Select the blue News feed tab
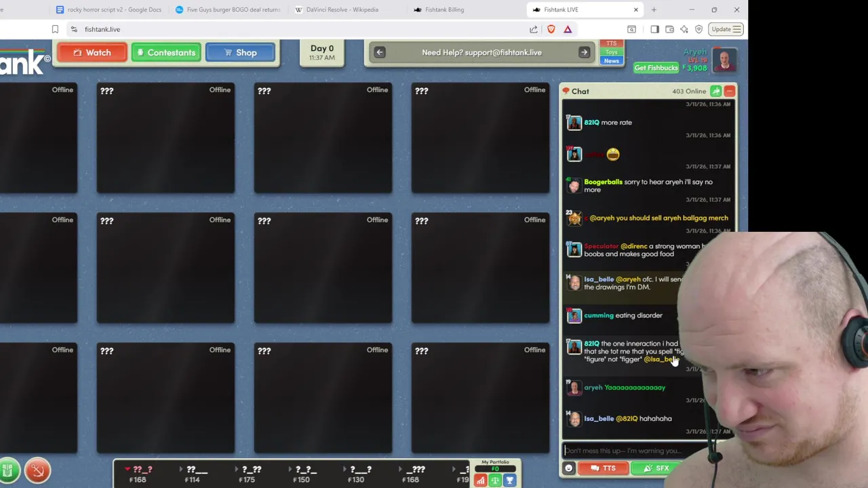Viewport: 868px width, 488px height. [612, 61]
